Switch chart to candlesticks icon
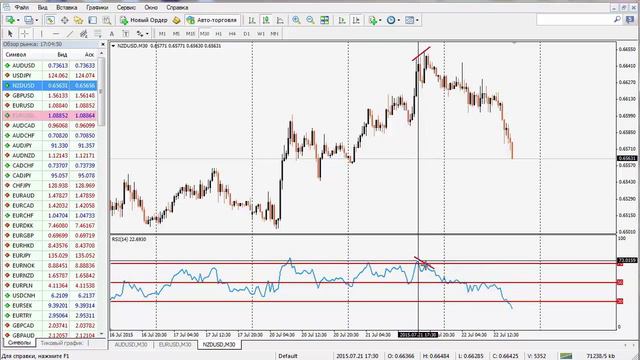The width and height of the screenshot is (640, 360). pos(266,20)
